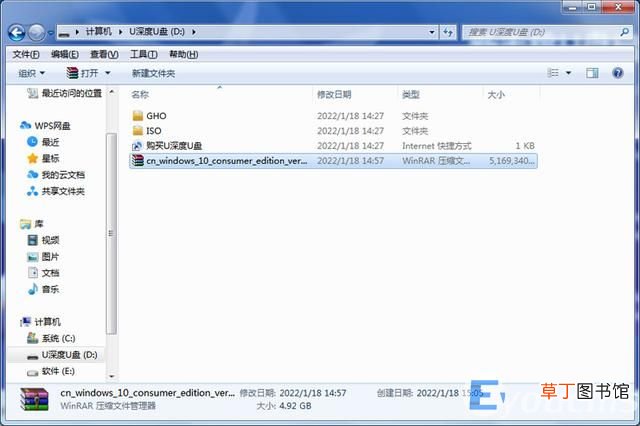Viewport: 640px width, 426px height.
Task: Open the recent pages dropdown beside Forward
Action: coord(51,33)
